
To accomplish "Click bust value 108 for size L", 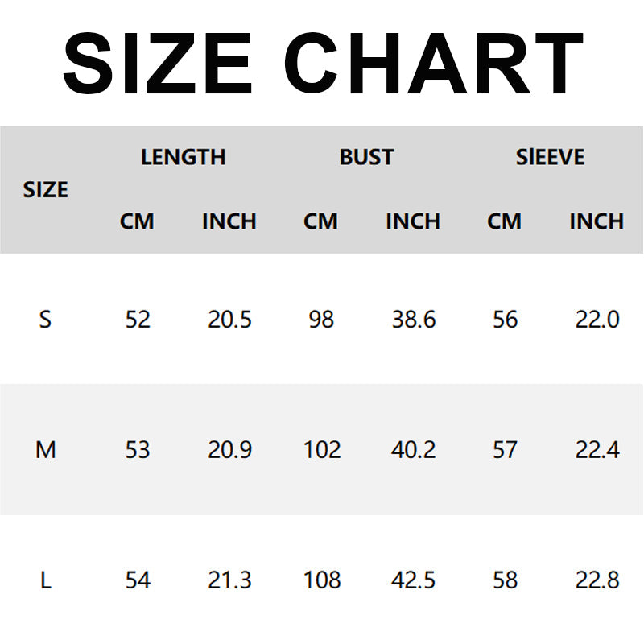I will tap(322, 580).
